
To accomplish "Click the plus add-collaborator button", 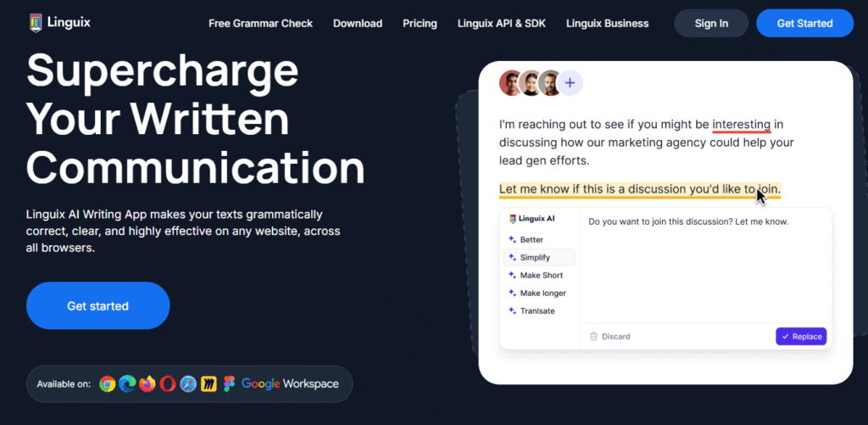I will click(x=570, y=84).
